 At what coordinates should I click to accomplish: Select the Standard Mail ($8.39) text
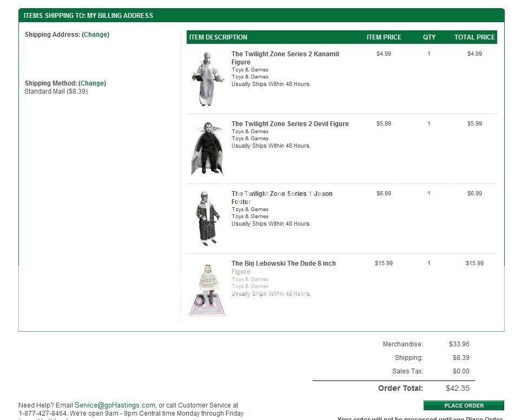56,91
